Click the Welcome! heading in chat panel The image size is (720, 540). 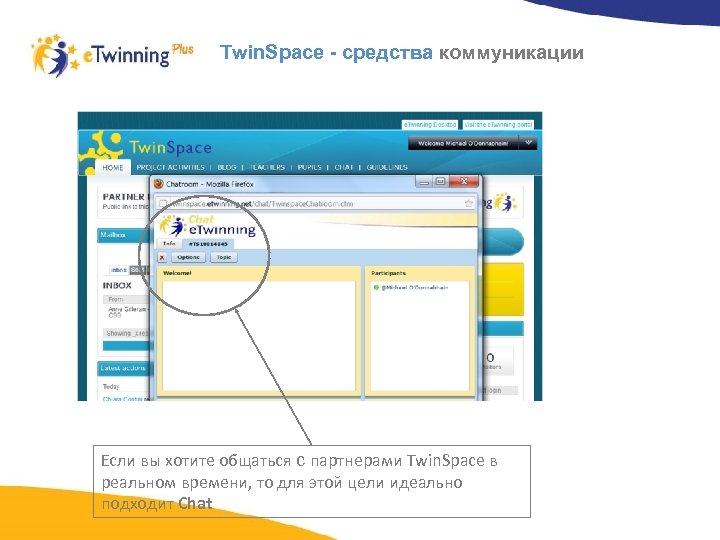(x=177, y=273)
